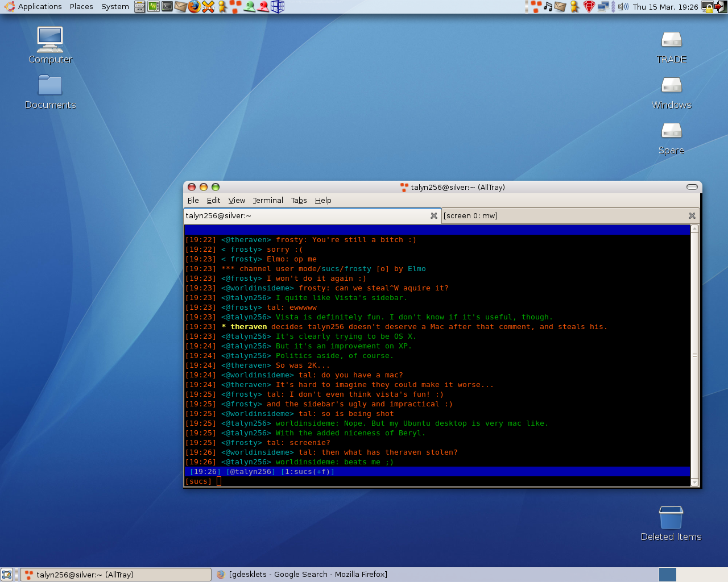Click the terminal vertical scrollbar

pyautogui.click(x=694, y=355)
